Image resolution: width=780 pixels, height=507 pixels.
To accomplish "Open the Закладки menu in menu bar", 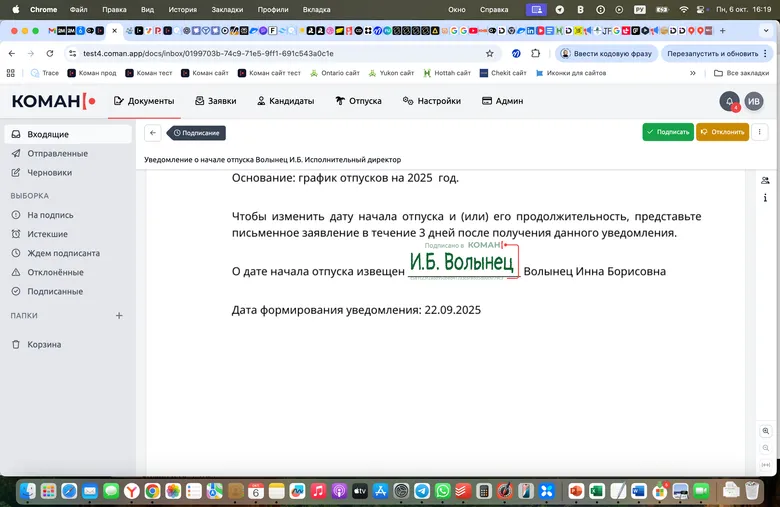I will pos(227,9).
